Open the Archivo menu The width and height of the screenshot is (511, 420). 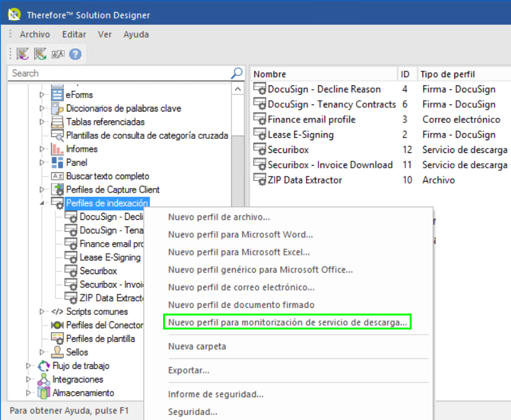point(35,34)
